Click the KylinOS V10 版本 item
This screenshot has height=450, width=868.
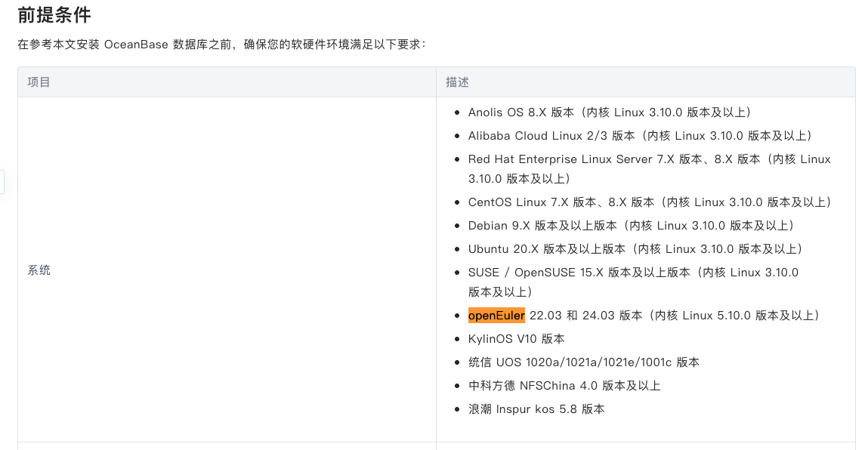[517, 339]
